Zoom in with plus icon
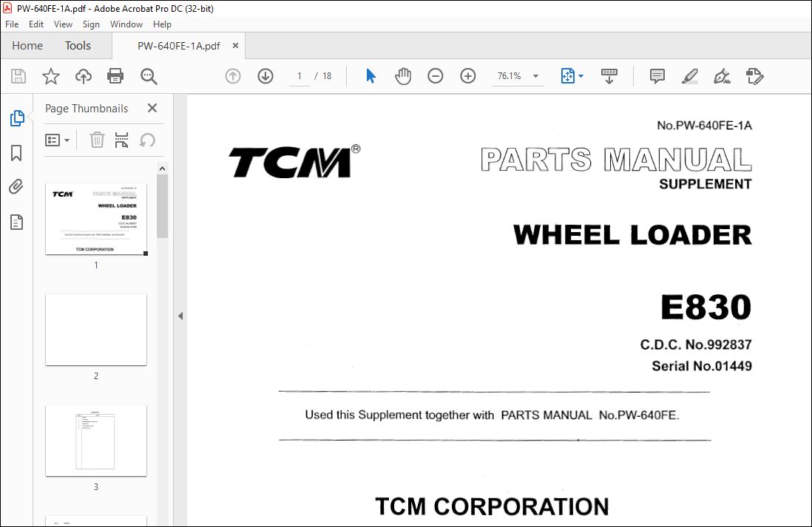The image size is (812, 527). coord(468,76)
